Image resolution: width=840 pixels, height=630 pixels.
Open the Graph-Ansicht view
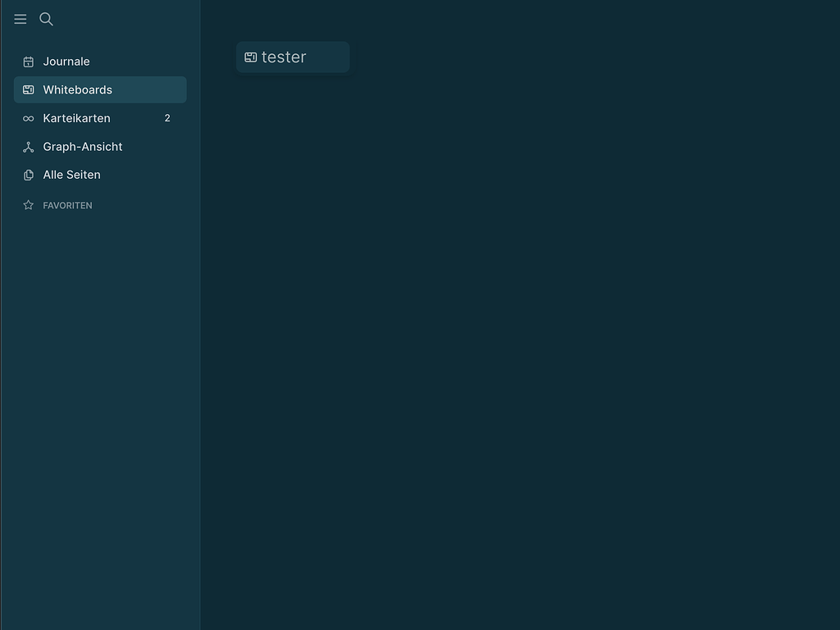pyautogui.click(x=83, y=146)
